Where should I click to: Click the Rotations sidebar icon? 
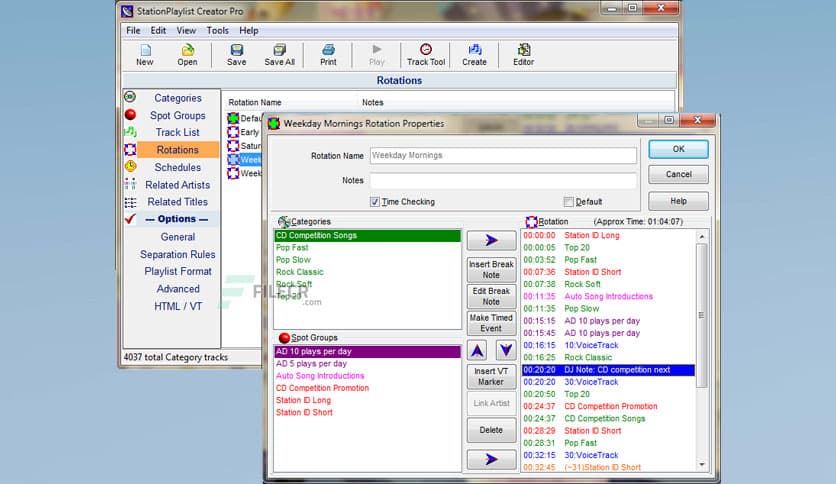click(x=130, y=149)
